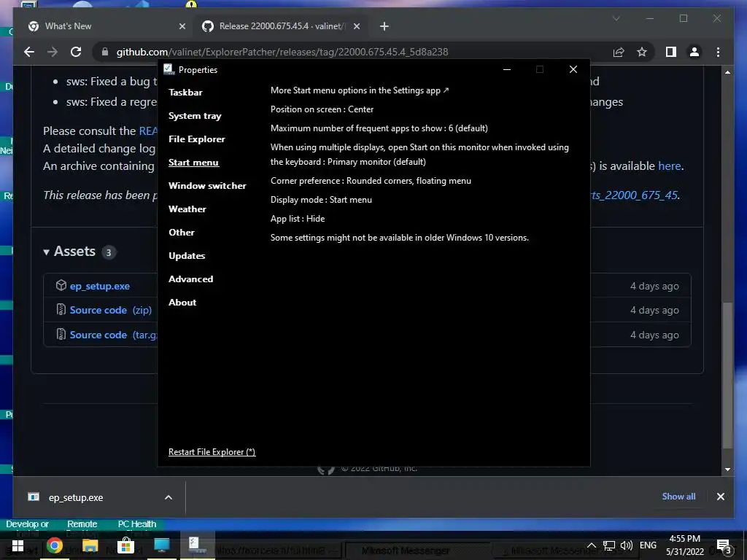Download Source code (zip)
The width and height of the screenshot is (747, 560).
(111, 310)
